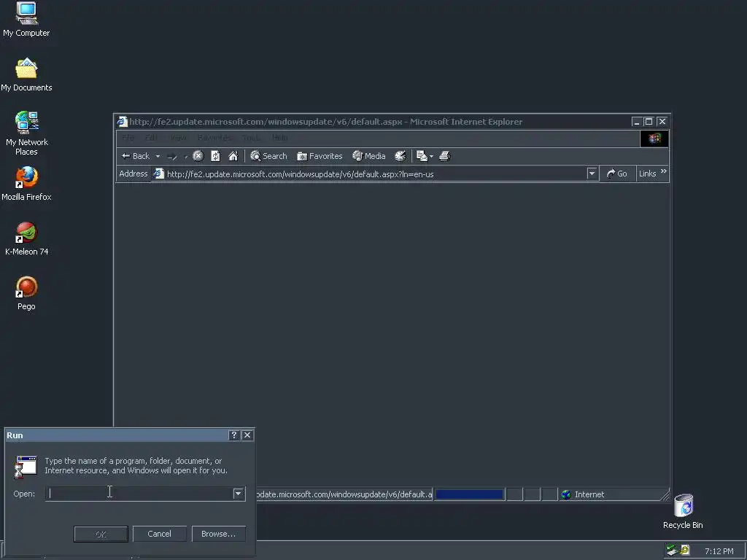Expand the Links toolbar chevron

click(664, 171)
